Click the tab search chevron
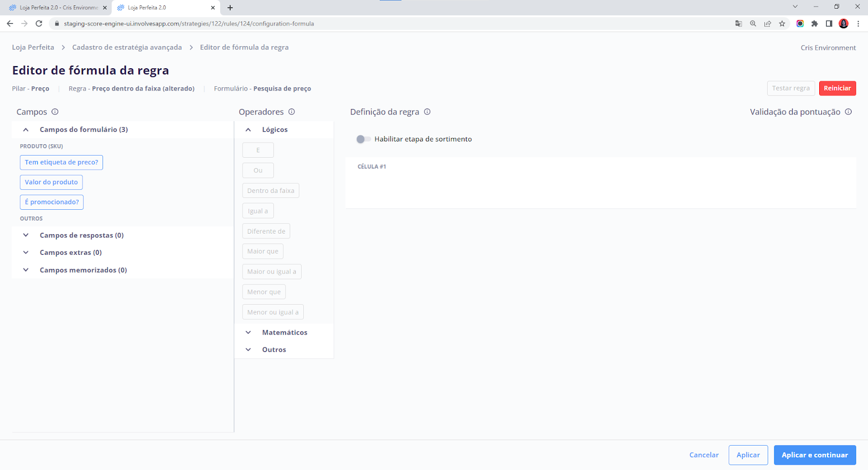This screenshot has height=470, width=868. coord(795,7)
